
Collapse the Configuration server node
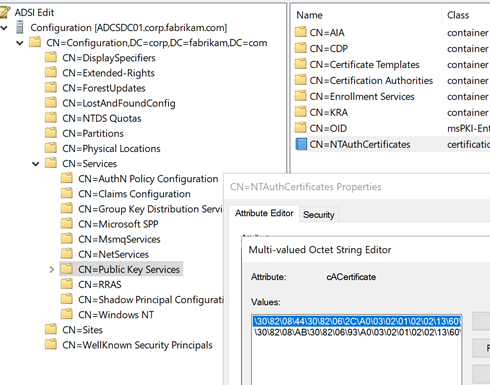(x=4, y=28)
